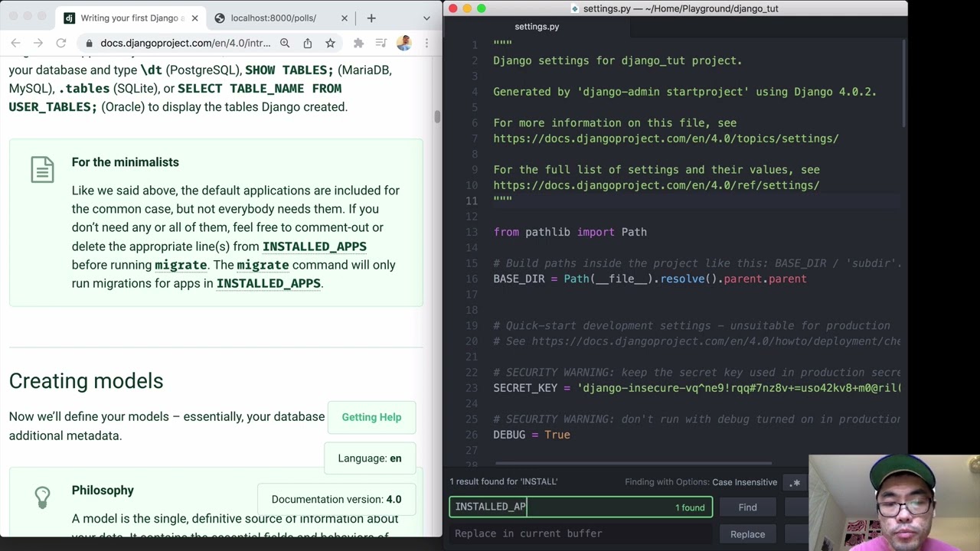Viewport: 980px width, 551px height.
Task: Click the Philosophy heading
Action: pyautogui.click(x=103, y=491)
